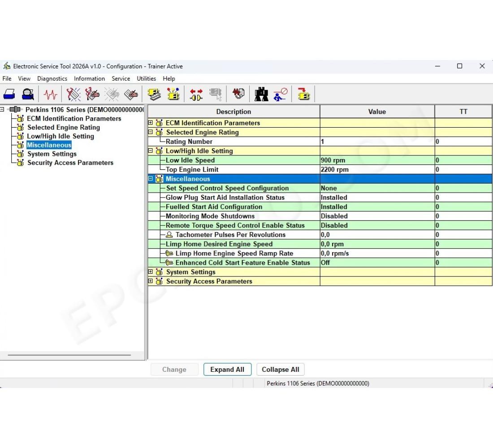Click the TT column header
This screenshot has height=448, width=493.
[463, 112]
